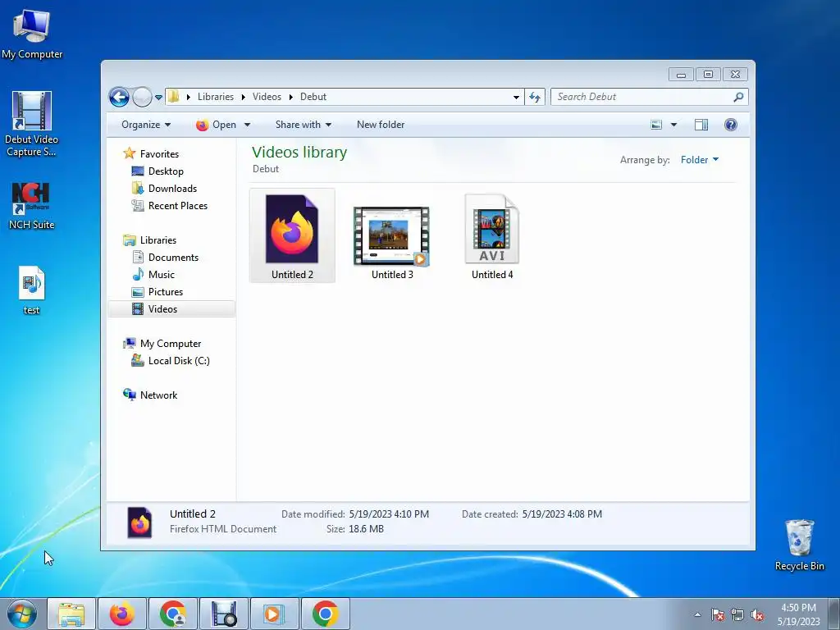Image resolution: width=840 pixels, height=630 pixels.
Task: Click the search magnifier icon
Action: [x=738, y=97]
